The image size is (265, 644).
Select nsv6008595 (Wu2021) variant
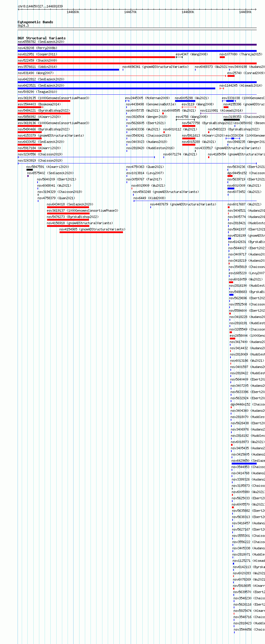pos(179,110)
